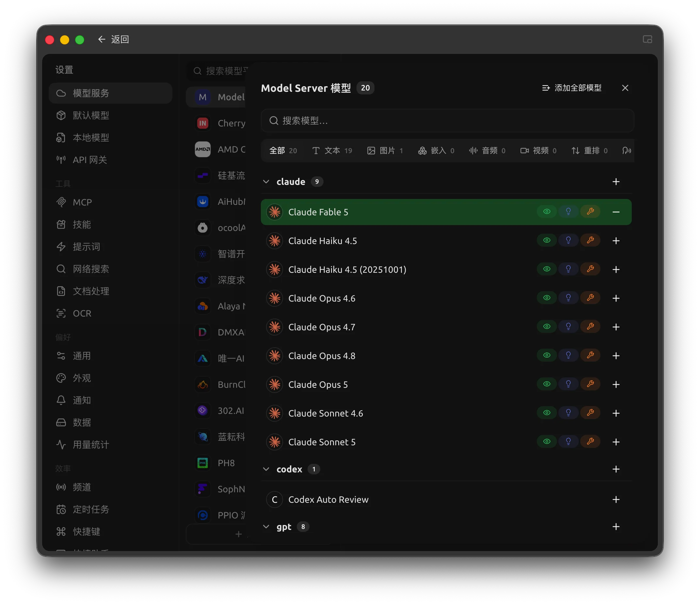
Task: Select the 重排 filter tab
Action: tap(590, 150)
